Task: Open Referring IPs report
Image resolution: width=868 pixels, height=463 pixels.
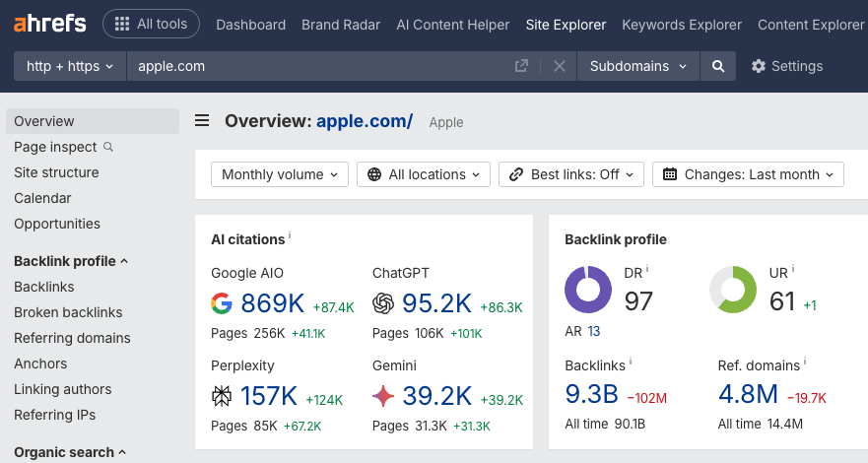Action: pyautogui.click(x=55, y=415)
